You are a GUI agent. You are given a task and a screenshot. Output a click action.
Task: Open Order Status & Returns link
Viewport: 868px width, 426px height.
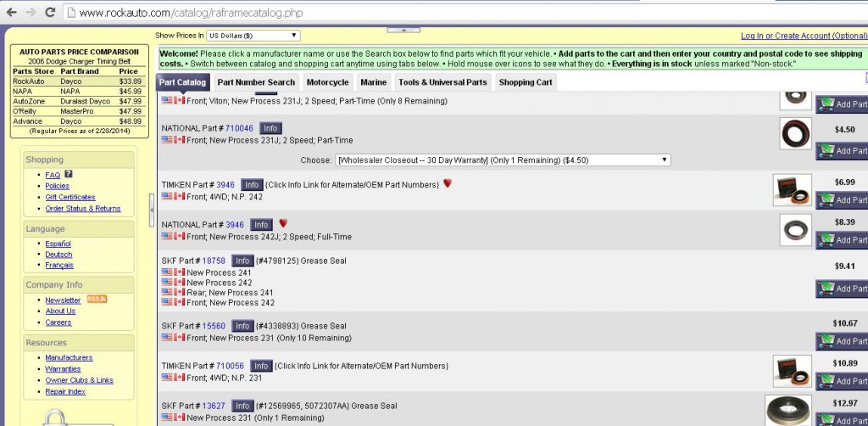83,208
